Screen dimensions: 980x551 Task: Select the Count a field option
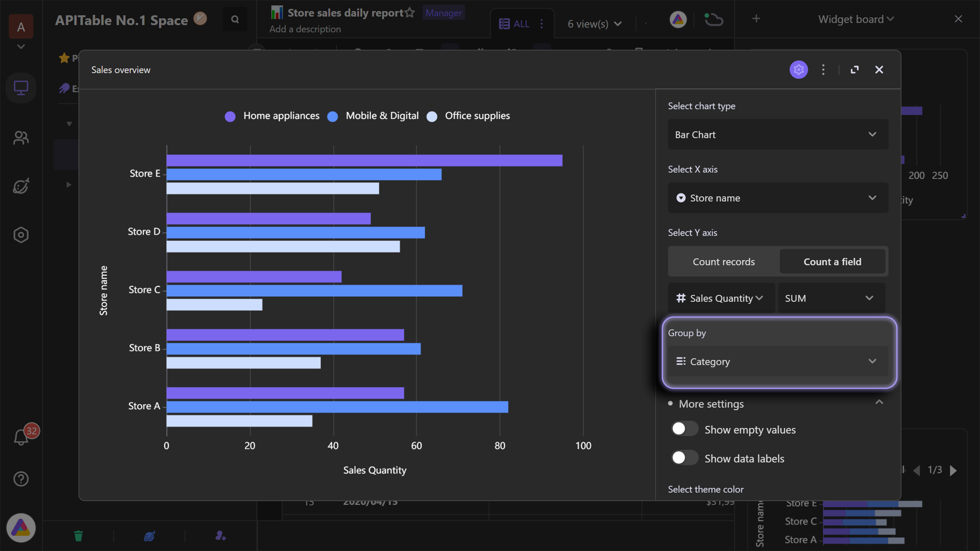click(x=832, y=262)
